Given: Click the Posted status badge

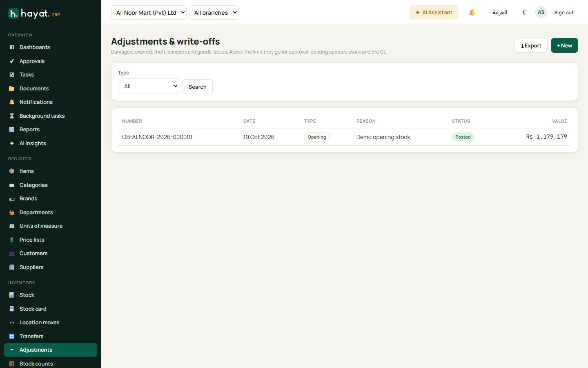Looking at the screenshot, I should pos(463,137).
